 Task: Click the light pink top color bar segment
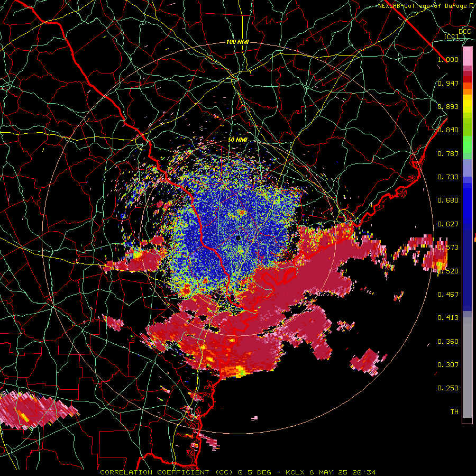point(467,57)
